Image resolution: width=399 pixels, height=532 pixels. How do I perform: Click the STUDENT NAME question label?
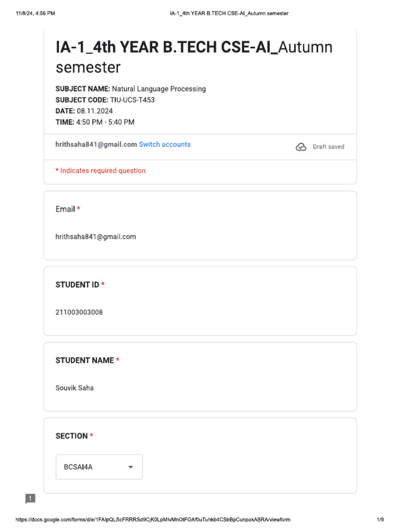(85, 361)
